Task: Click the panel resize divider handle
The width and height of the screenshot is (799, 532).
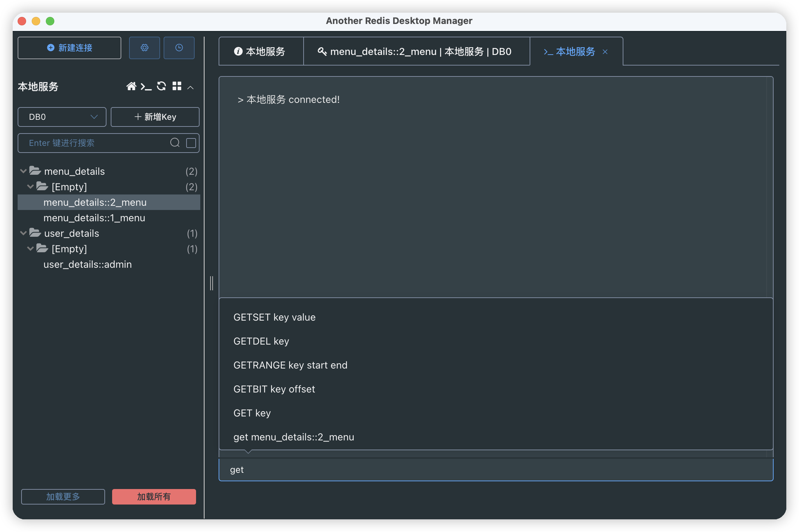Action: click(212, 283)
